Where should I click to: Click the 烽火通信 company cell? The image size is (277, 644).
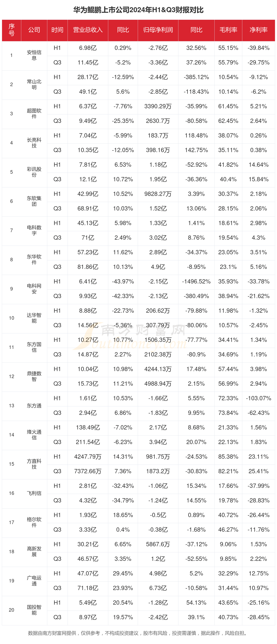[x=34, y=435]
